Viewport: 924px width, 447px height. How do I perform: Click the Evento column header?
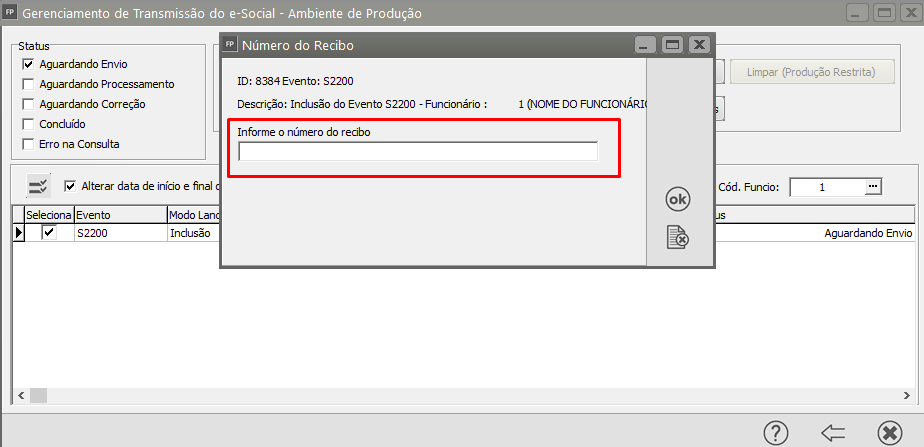[120, 215]
